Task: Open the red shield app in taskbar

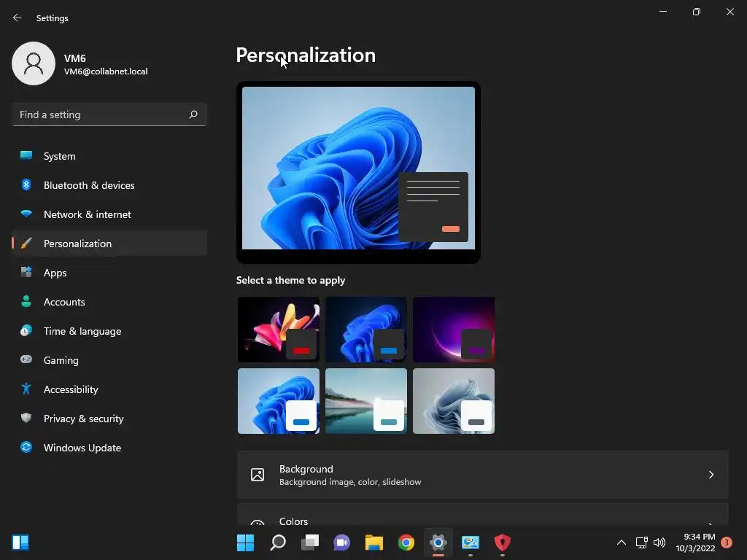Action: [502, 542]
